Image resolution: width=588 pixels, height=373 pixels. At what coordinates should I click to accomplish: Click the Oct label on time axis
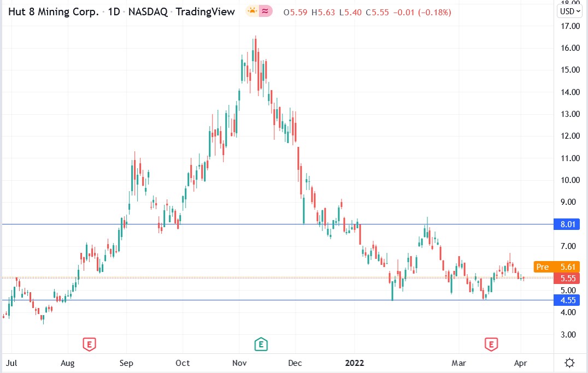(x=183, y=363)
